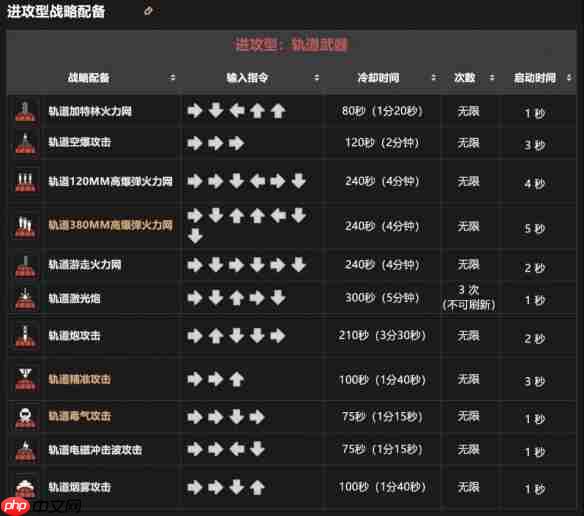Viewport: 584px width, 516px height.
Task: Click the 轨道加特林火力网 stratagem icon
Action: pyautogui.click(x=25, y=111)
